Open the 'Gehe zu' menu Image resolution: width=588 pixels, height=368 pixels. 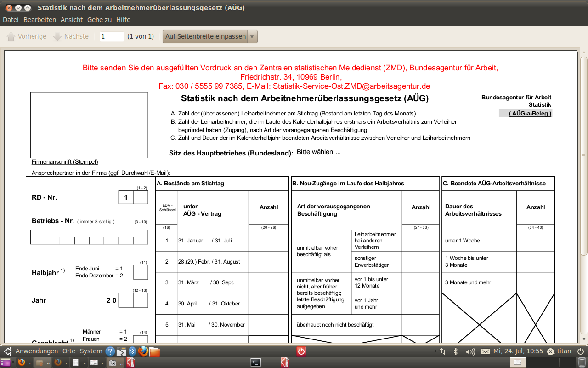point(99,20)
